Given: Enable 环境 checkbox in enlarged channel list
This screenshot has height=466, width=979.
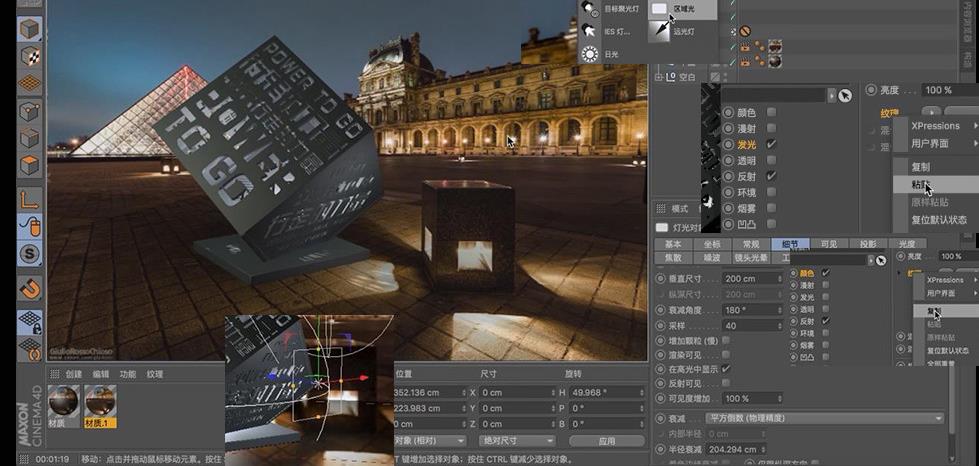Looking at the screenshot, I should coord(772,192).
